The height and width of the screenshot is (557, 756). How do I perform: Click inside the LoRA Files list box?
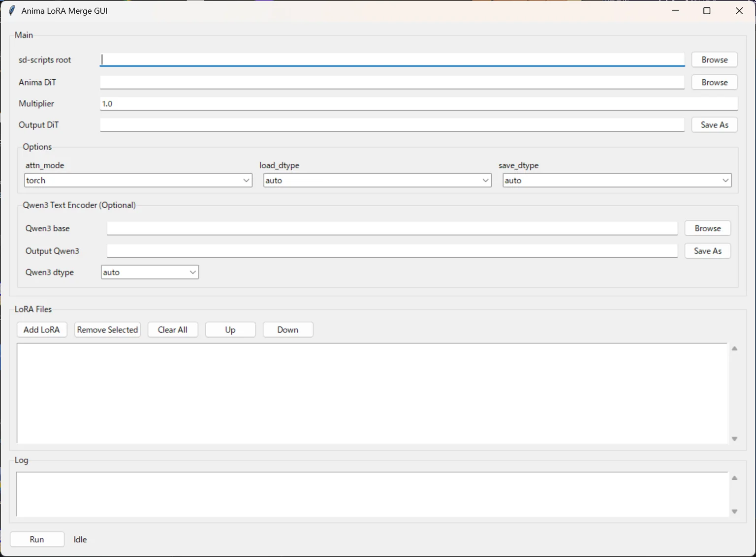[372, 393]
